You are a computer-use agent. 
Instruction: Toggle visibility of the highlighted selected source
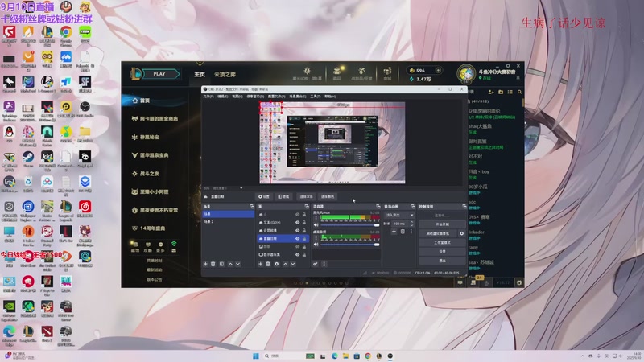pos(297,238)
